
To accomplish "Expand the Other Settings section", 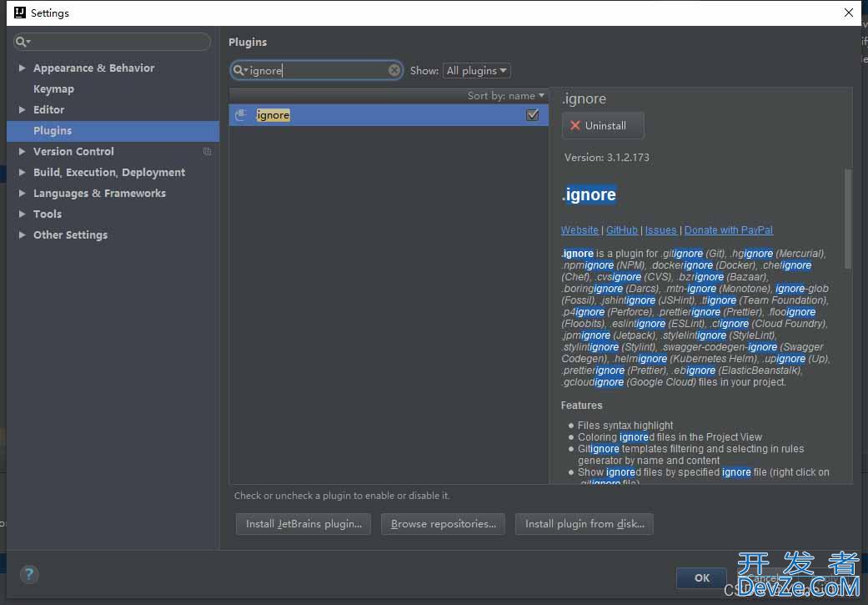I will point(23,235).
